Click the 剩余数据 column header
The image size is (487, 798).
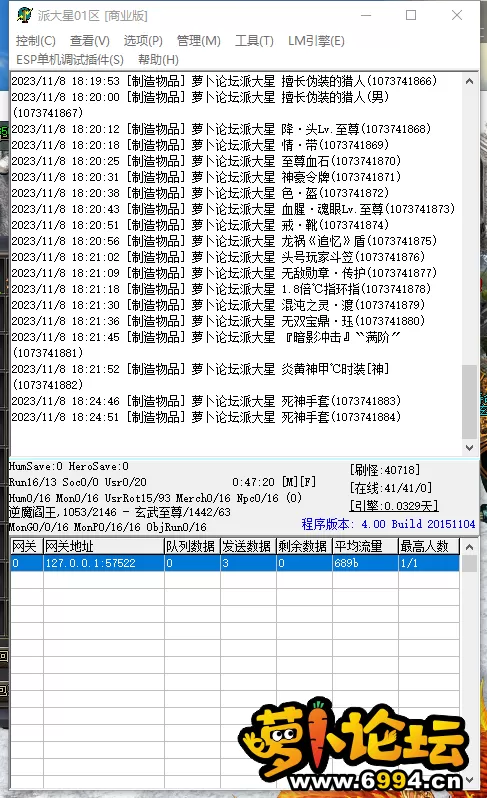pos(304,547)
